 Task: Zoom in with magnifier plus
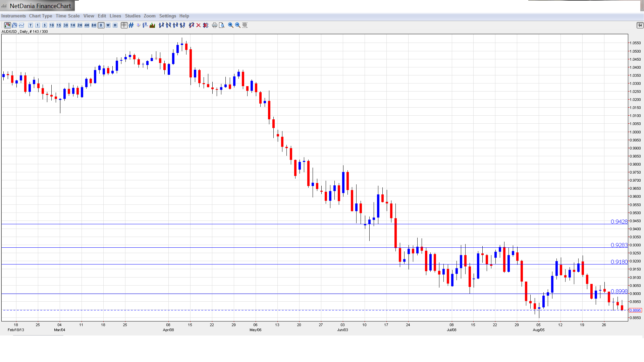point(230,25)
